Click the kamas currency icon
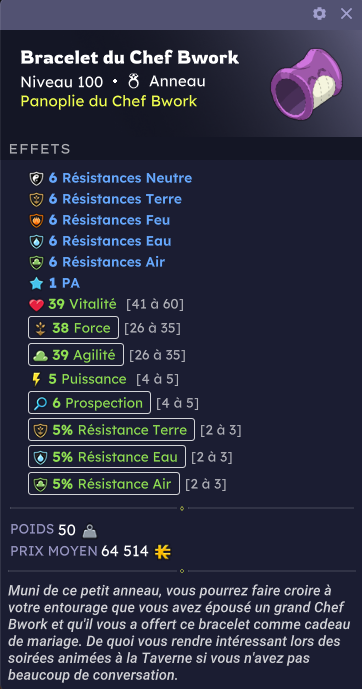The height and width of the screenshot is (689, 362). pyautogui.click(x=163, y=551)
